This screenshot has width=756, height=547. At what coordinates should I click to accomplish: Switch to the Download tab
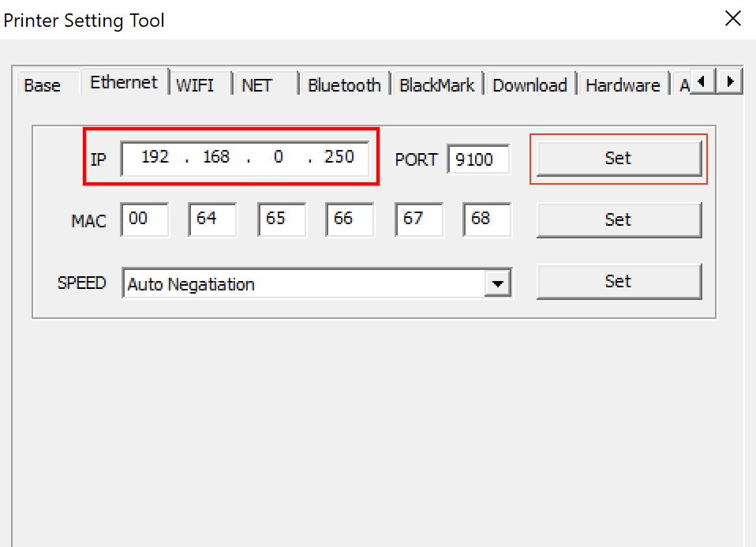pos(530,85)
